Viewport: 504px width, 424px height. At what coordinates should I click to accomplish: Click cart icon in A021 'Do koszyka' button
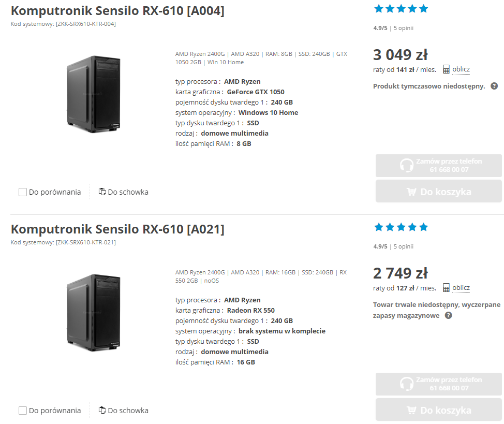tap(411, 410)
